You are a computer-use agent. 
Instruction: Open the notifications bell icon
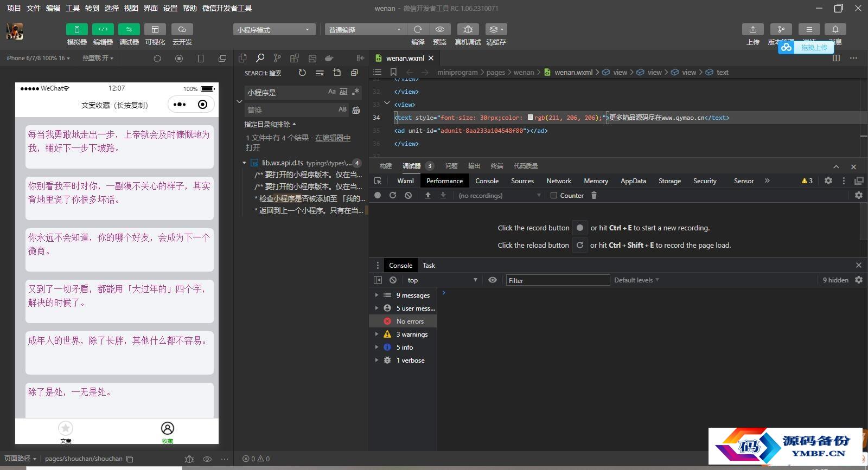(x=835, y=29)
